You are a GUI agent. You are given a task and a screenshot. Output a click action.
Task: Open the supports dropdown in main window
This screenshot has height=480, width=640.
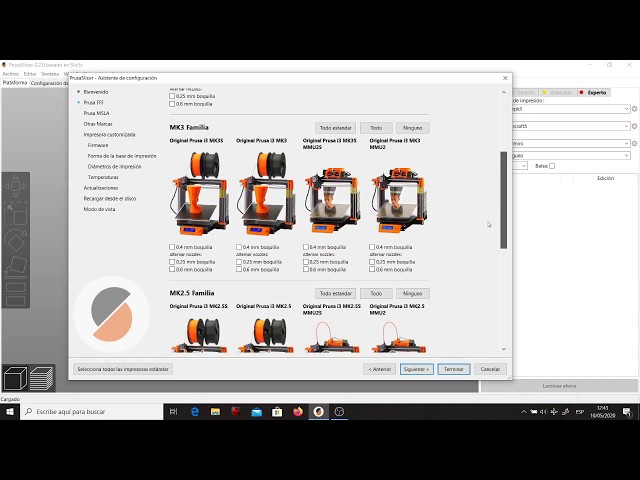click(571, 156)
